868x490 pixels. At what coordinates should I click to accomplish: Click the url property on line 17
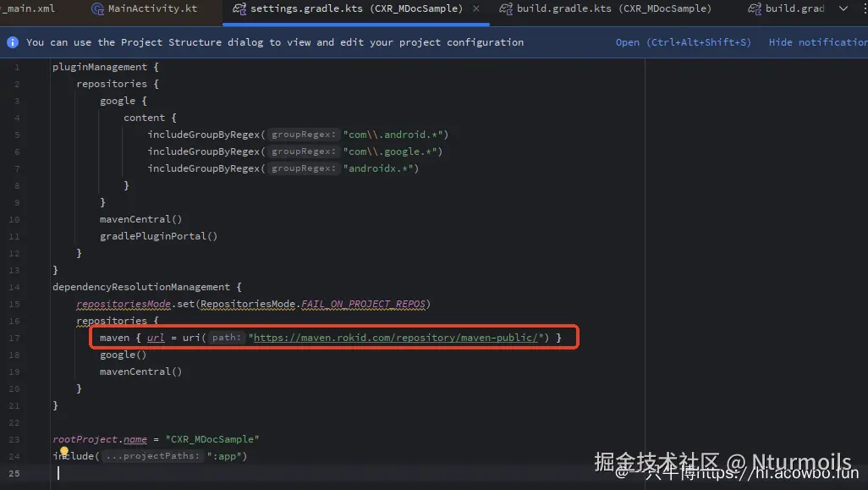point(156,338)
